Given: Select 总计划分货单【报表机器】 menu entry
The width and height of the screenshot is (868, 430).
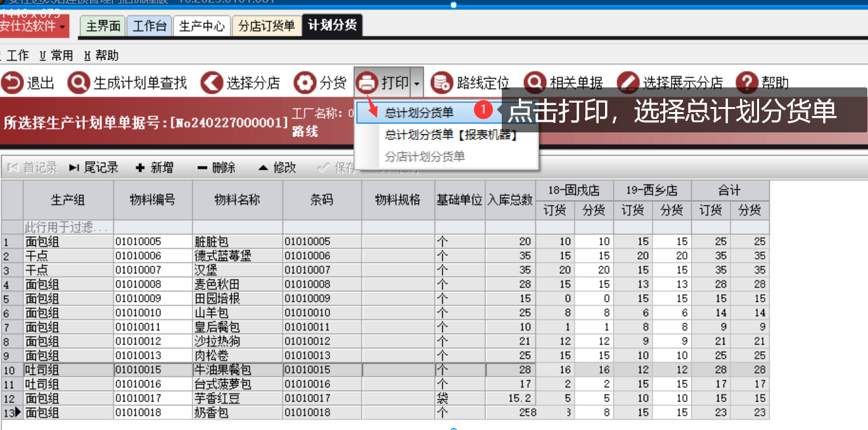Looking at the screenshot, I should pyautogui.click(x=451, y=135).
